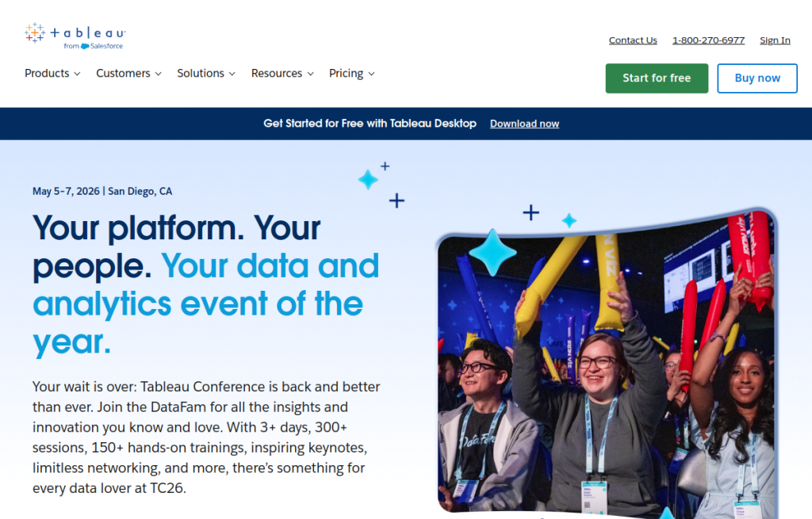Screen dimensions: 812x519
Task: Expand the Customers dropdown chevron
Action: point(159,74)
